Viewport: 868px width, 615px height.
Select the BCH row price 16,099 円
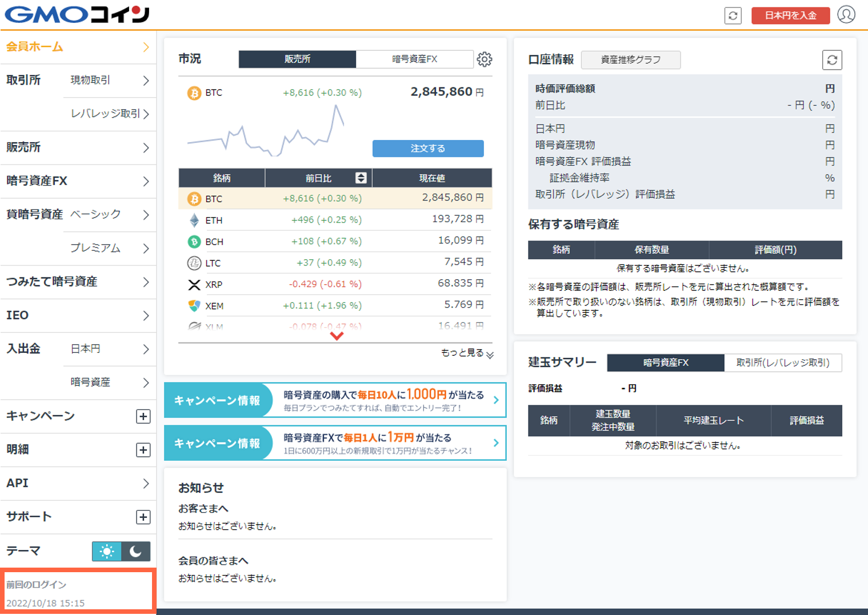[x=461, y=241]
